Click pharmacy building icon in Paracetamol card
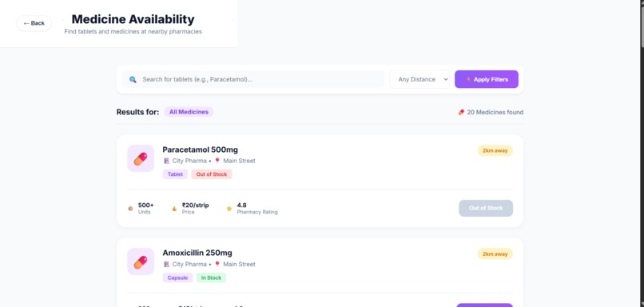Screen dimensions: 644x307 pyautogui.click(x=166, y=161)
